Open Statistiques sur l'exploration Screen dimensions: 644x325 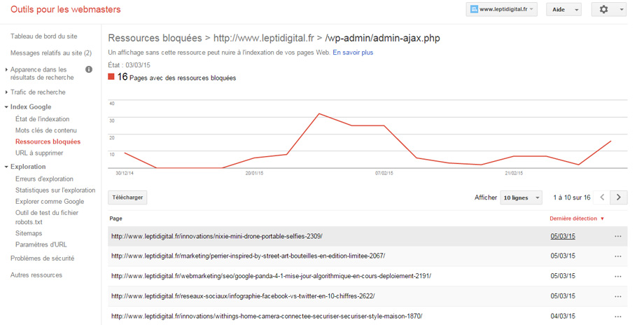click(x=55, y=191)
